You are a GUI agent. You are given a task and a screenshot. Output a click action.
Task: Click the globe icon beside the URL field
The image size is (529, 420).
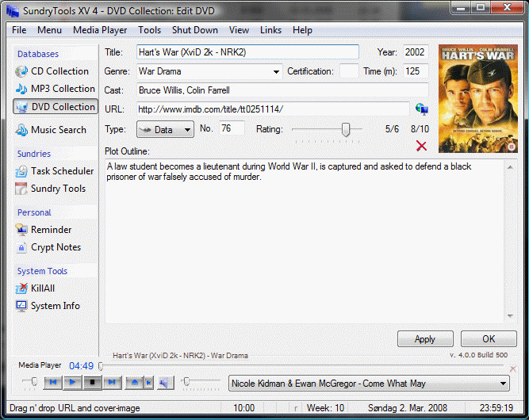click(x=422, y=109)
